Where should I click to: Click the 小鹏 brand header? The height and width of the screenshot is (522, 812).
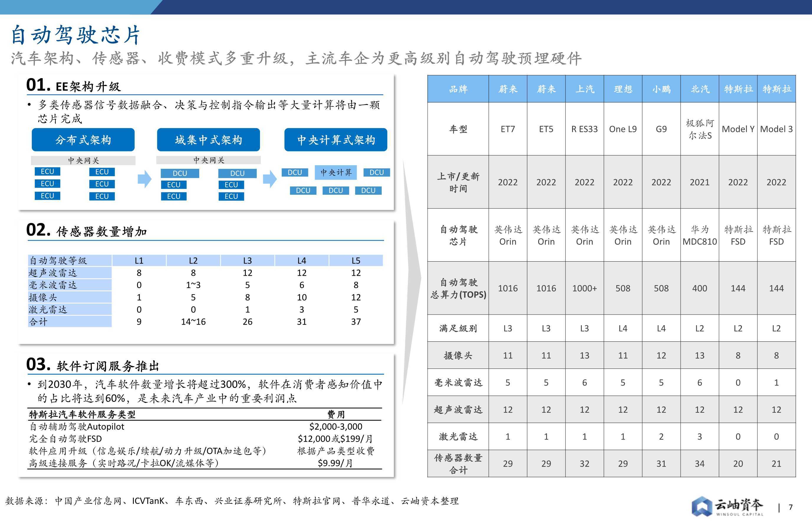(661, 89)
